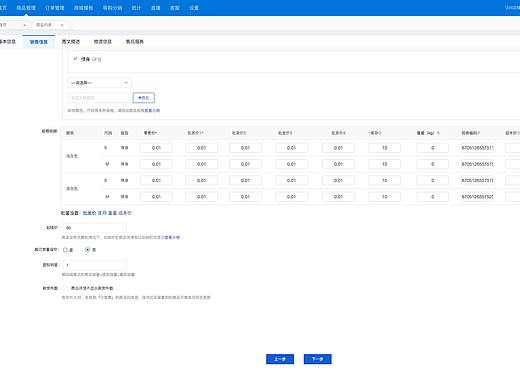Open 订单管理 in the top navigation
This screenshot has width=520, height=390.
point(55,8)
